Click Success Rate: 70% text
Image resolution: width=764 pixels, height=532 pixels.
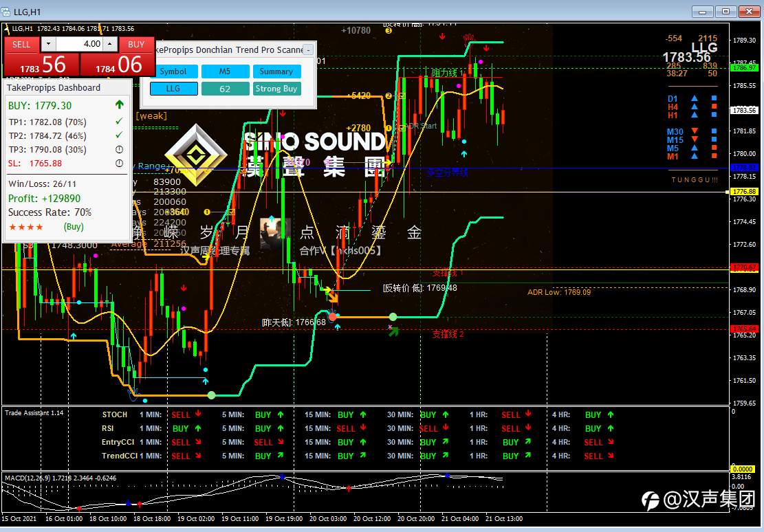click(50, 212)
